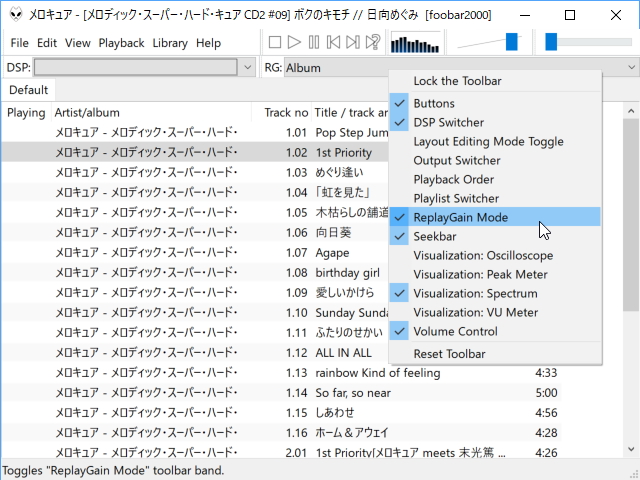Click the seekbar slider handle
Viewport: 640px width, 480px height.
pyautogui.click(x=551, y=42)
